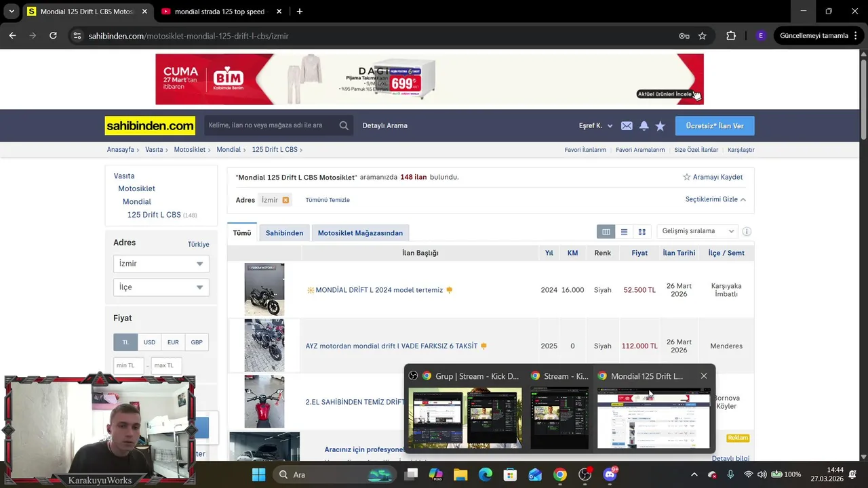Open File Explorer from the taskbar

460,474
